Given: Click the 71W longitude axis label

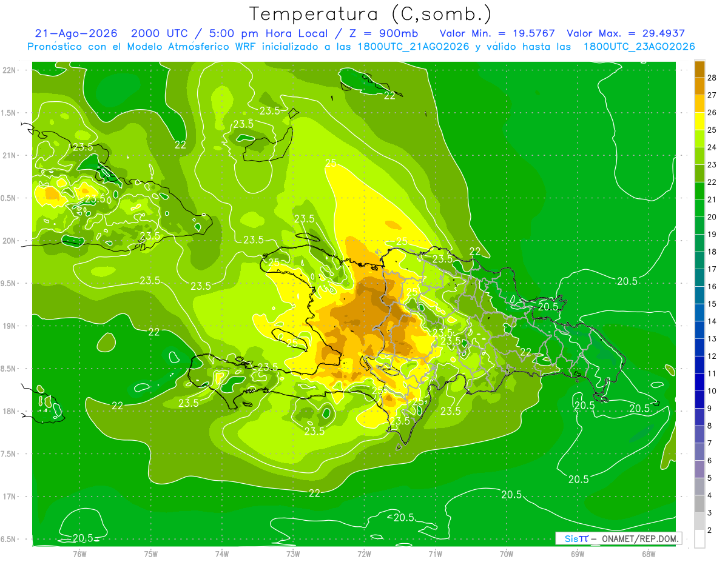Looking at the screenshot, I should tap(435, 554).
